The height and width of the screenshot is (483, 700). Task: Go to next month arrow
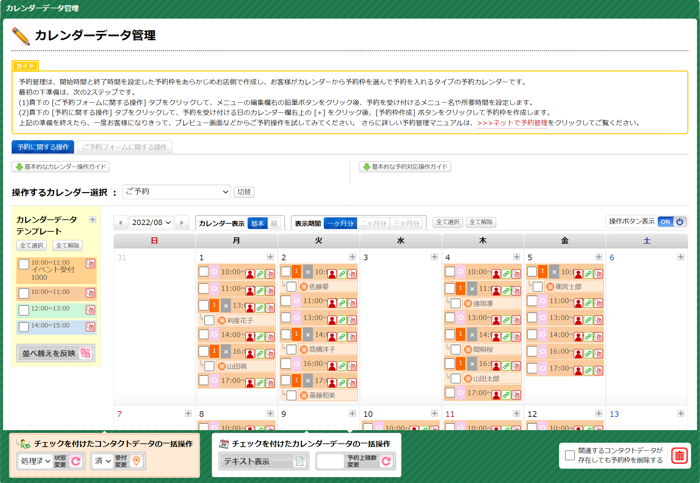click(x=181, y=222)
